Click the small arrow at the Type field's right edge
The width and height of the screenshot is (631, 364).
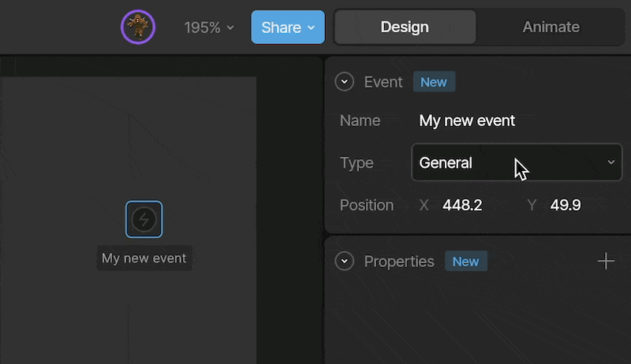coord(610,162)
